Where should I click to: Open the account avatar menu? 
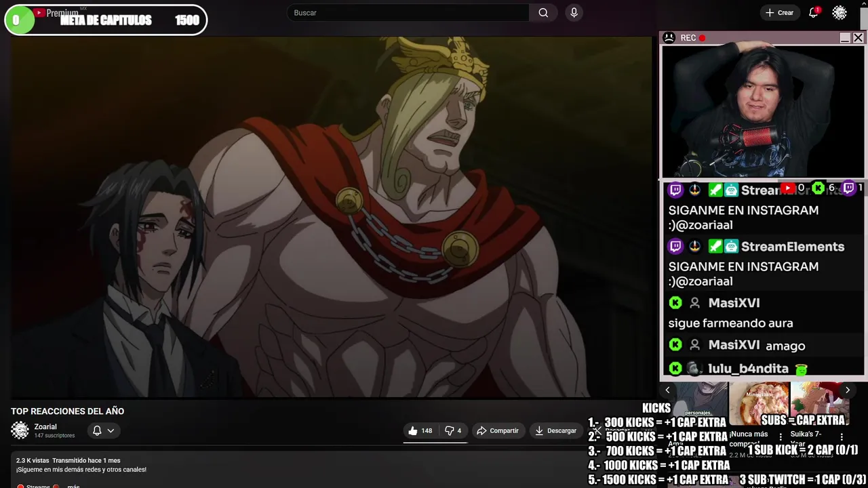(x=840, y=13)
